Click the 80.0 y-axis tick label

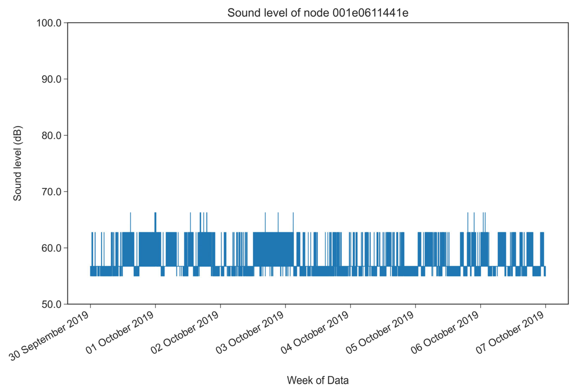click(51, 136)
